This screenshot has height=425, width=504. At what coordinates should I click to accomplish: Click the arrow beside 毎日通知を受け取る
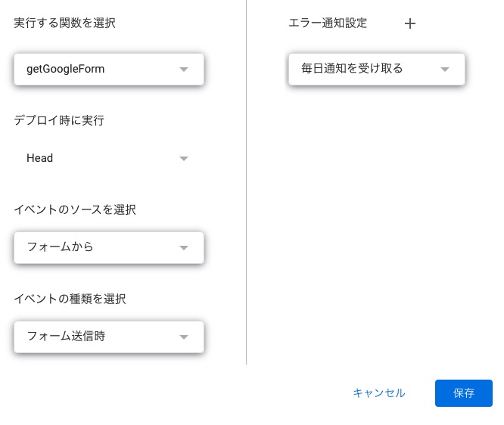(444, 70)
